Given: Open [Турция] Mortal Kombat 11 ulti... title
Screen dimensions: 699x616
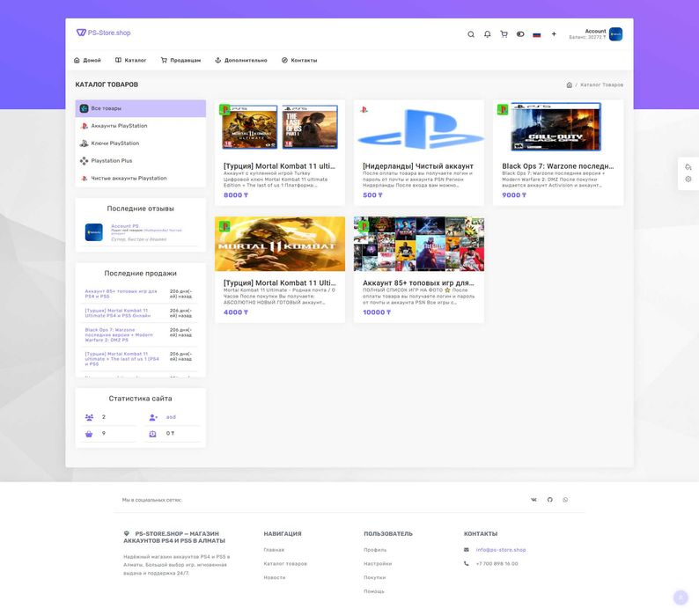Looking at the screenshot, I should tap(279, 165).
